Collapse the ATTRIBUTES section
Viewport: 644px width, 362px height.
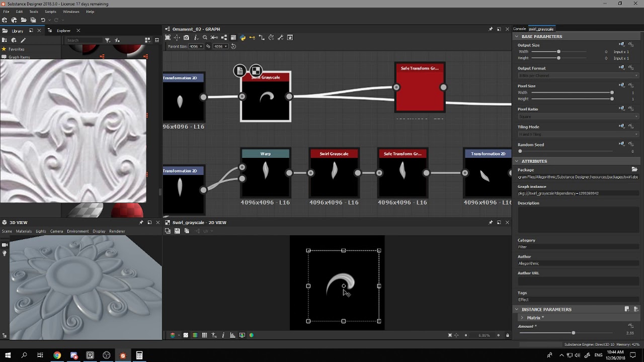(517, 161)
